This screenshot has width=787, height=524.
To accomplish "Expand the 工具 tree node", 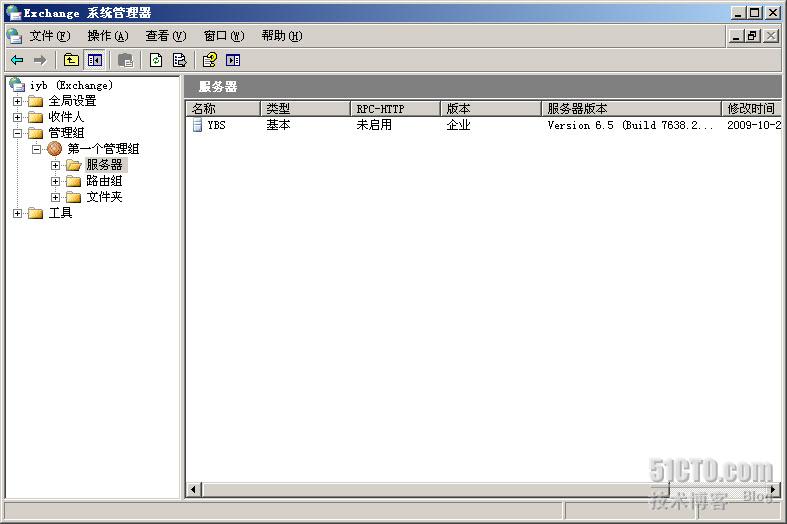I will 18,213.
